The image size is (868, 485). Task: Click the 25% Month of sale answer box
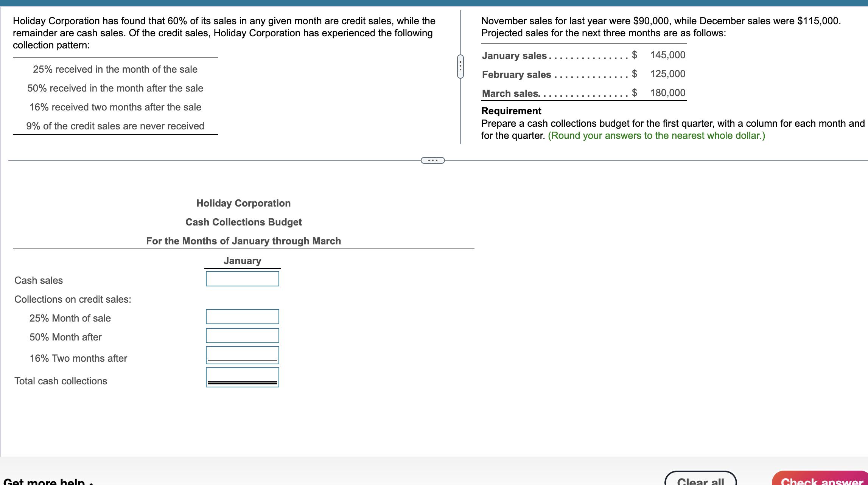242,317
